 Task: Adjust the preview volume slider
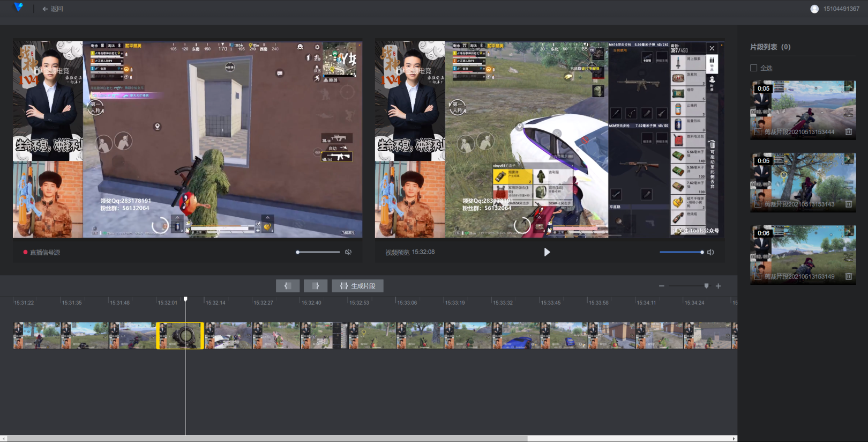682,252
